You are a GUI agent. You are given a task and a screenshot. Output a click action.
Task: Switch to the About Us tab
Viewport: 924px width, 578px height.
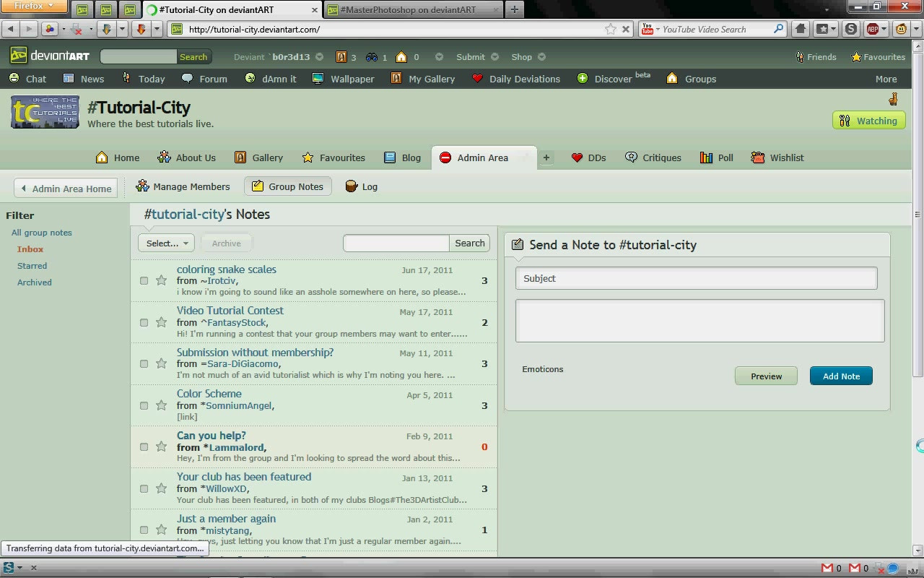pyautogui.click(x=187, y=158)
